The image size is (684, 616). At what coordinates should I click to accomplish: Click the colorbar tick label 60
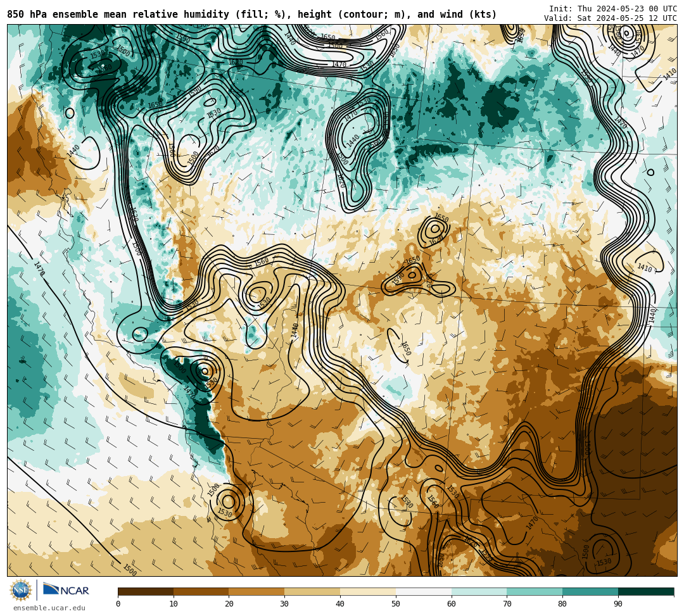452,604
